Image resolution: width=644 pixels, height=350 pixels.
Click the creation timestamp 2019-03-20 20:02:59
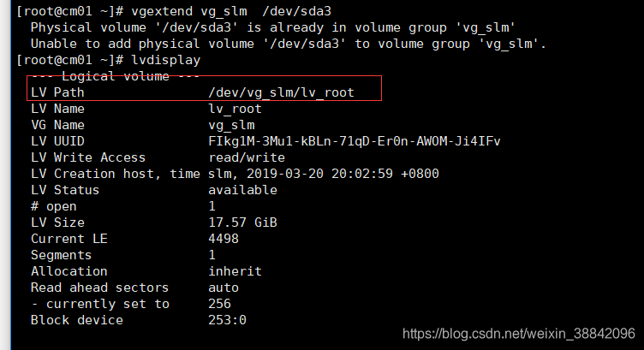(x=319, y=174)
